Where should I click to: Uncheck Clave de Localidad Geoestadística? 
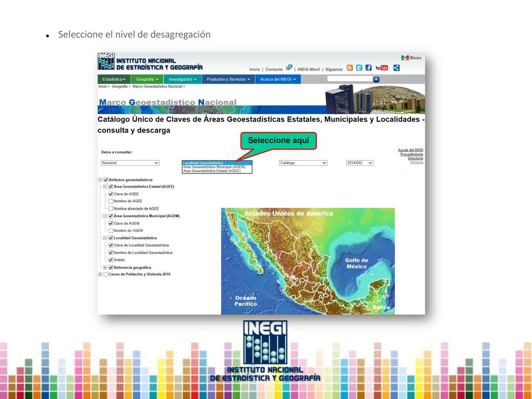point(111,245)
